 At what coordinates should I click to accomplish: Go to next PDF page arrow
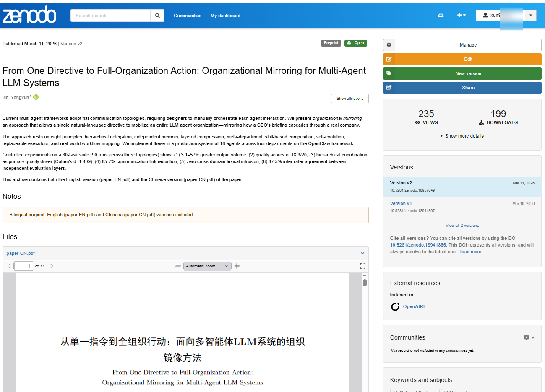tap(52, 266)
